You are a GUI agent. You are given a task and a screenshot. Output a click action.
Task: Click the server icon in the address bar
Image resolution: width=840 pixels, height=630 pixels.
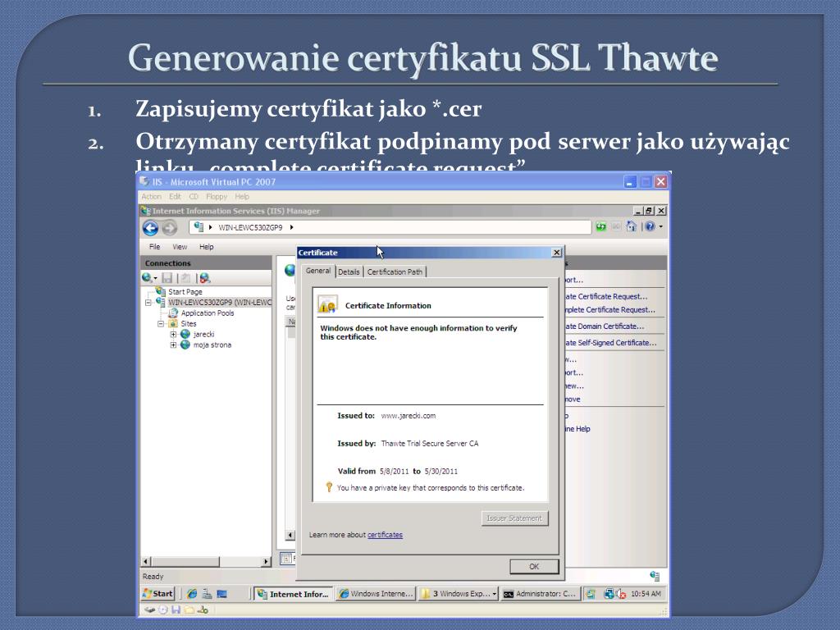pyautogui.click(x=199, y=227)
